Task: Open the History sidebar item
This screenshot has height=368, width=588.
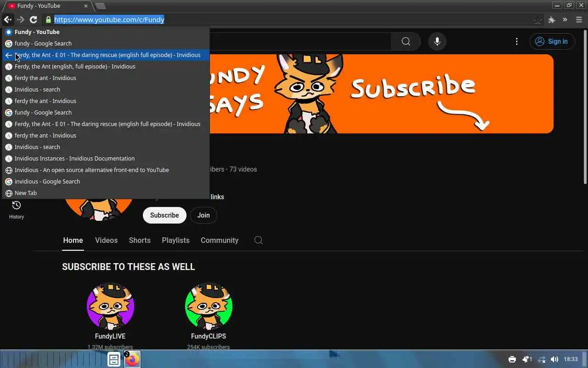Action: point(17,209)
